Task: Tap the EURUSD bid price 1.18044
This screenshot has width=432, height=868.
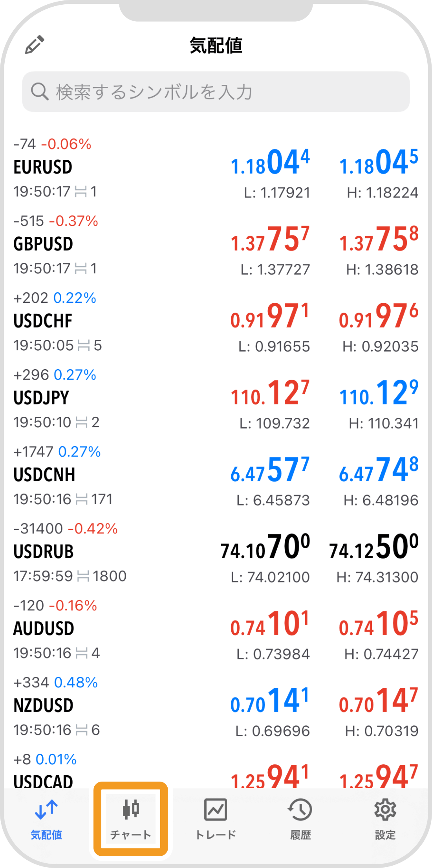Action: point(270,162)
